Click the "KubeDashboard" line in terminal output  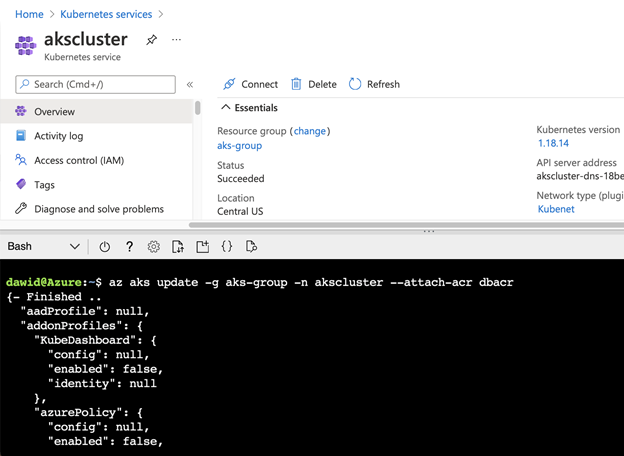pos(96,341)
